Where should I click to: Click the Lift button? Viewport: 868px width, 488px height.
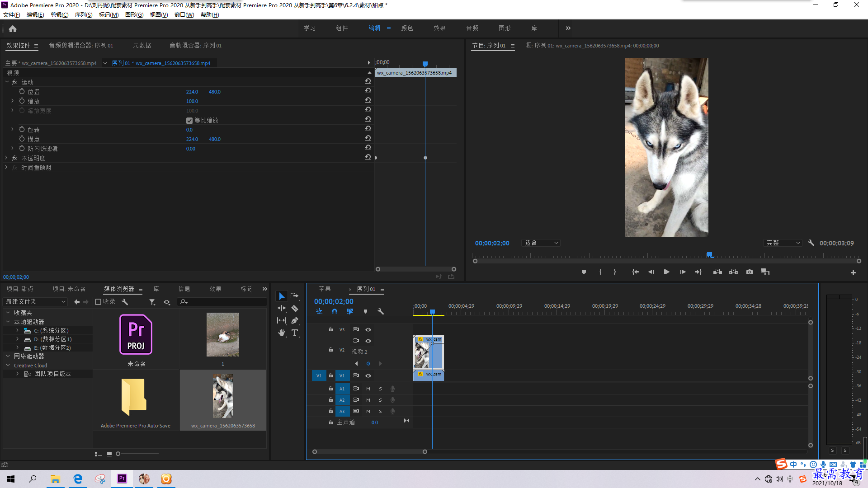click(717, 272)
